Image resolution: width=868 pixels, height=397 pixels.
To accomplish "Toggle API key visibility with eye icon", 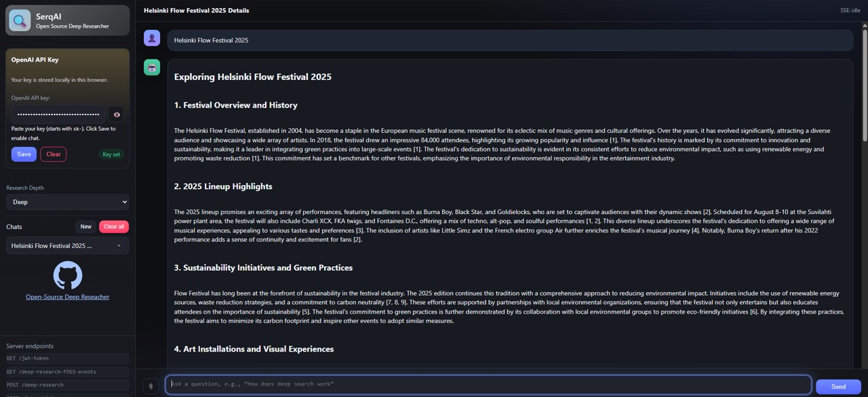I will coord(117,114).
